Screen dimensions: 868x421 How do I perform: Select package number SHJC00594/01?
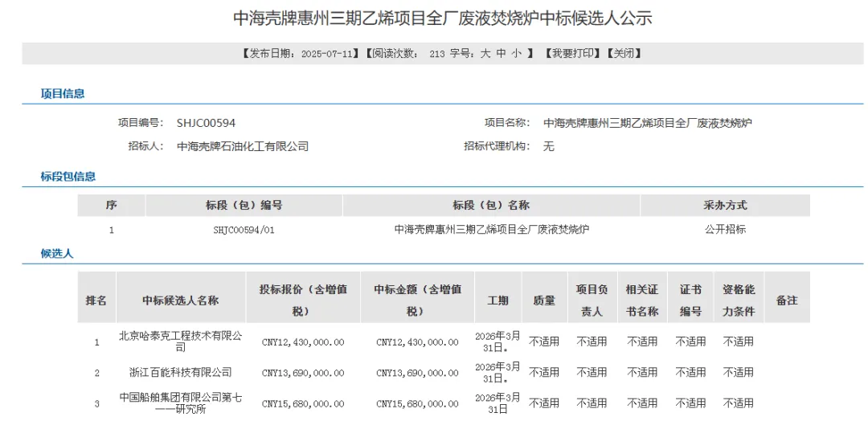[x=244, y=230]
